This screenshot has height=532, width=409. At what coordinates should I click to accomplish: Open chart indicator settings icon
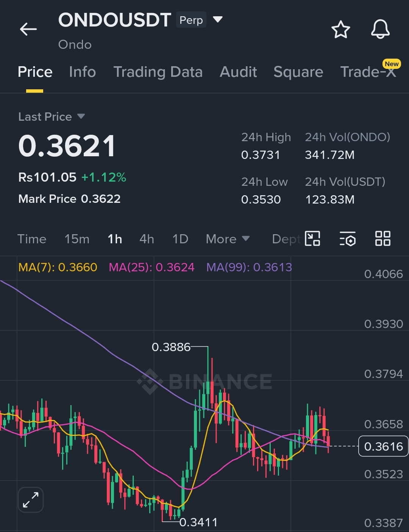(348, 238)
